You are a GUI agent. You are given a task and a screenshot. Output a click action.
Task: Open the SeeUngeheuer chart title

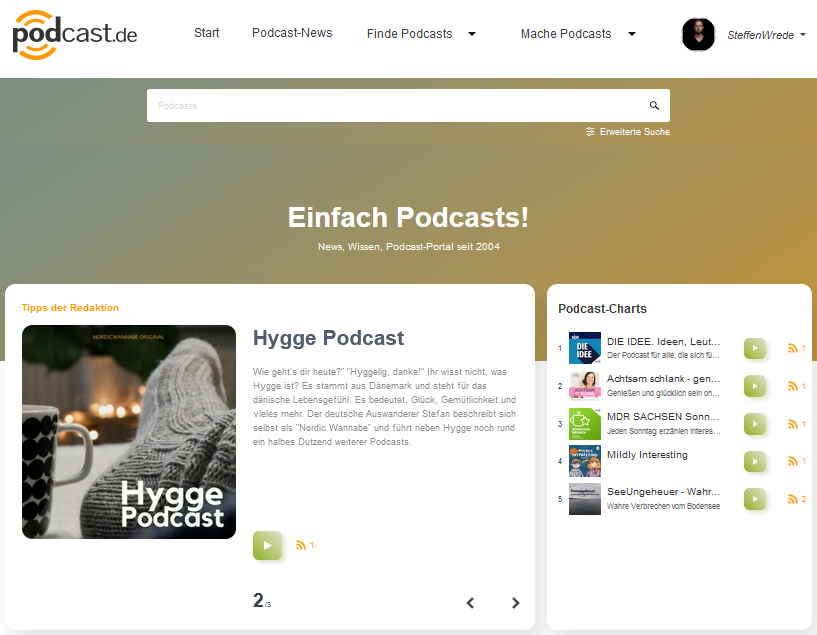(663, 492)
